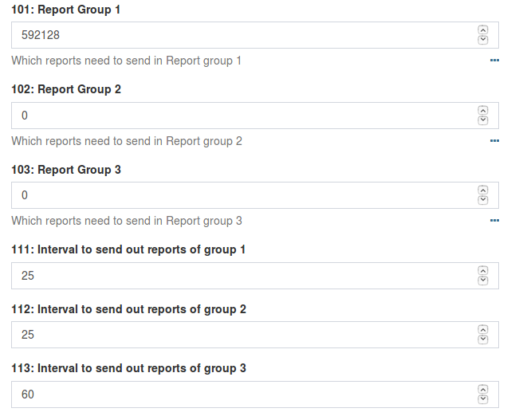Increase the group 1 interval value
The image size is (519, 420).
pyautogui.click(x=482, y=271)
